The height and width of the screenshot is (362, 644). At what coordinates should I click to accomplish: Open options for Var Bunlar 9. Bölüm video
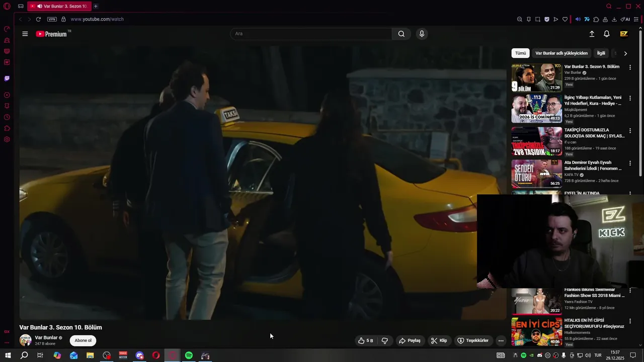[630, 67]
